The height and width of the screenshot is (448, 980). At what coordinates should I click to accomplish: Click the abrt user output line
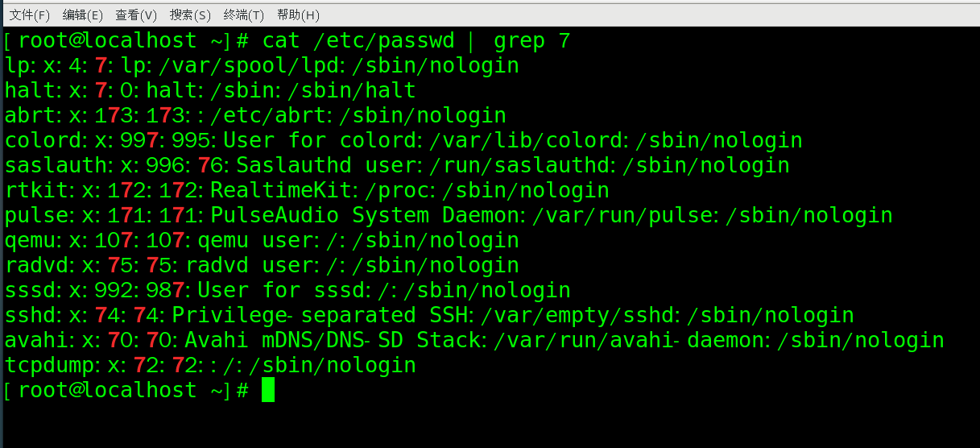click(255, 115)
